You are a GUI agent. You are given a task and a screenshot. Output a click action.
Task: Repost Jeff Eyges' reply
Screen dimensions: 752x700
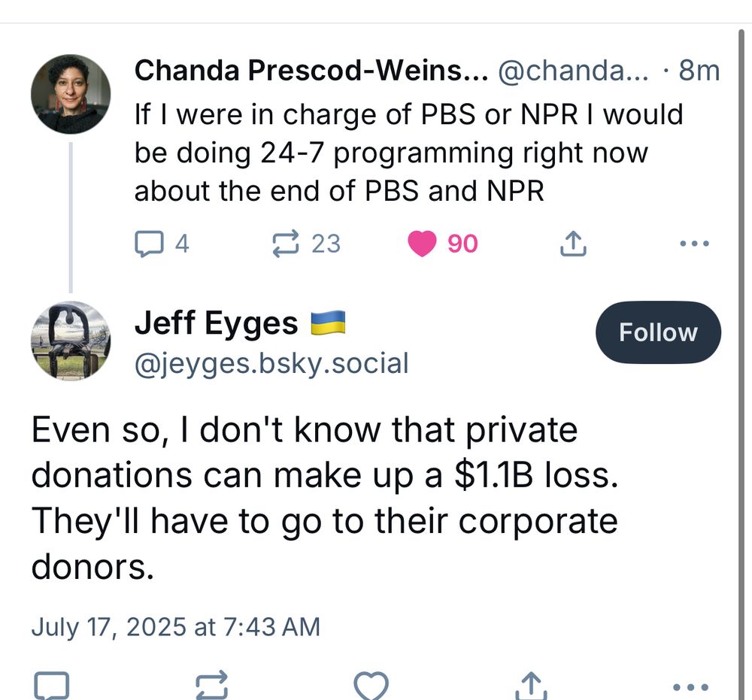(213, 686)
